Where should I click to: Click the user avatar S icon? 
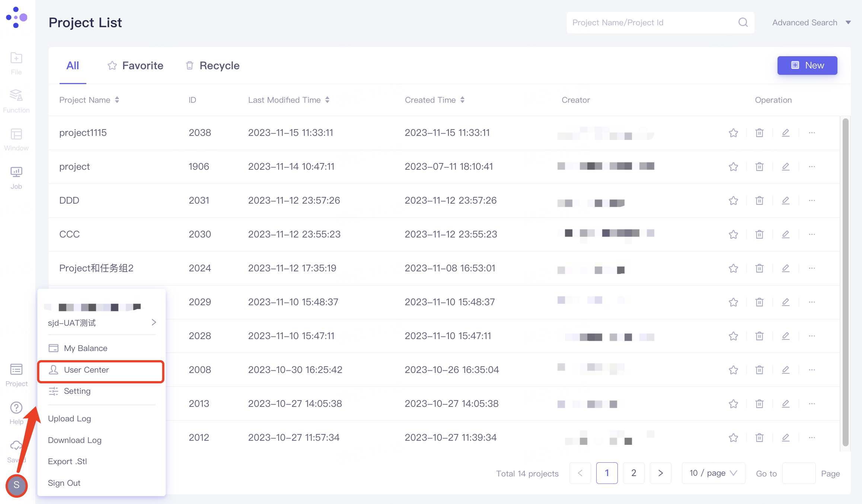click(x=16, y=485)
